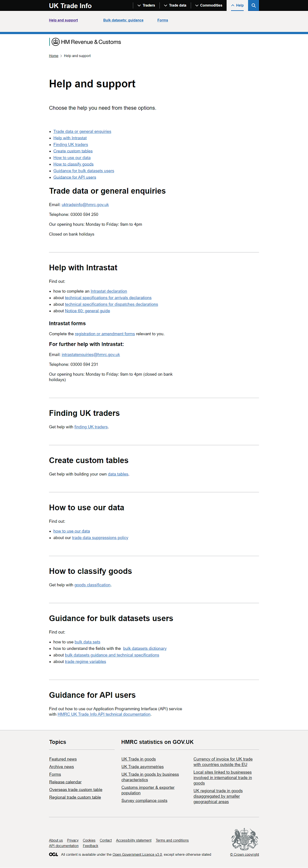Image resolution: width=308 pixels, height=868 pixels.
Task: Open the uktradeinfo@hmrc.gov.uk email link
Action: [x=85, y=205]
